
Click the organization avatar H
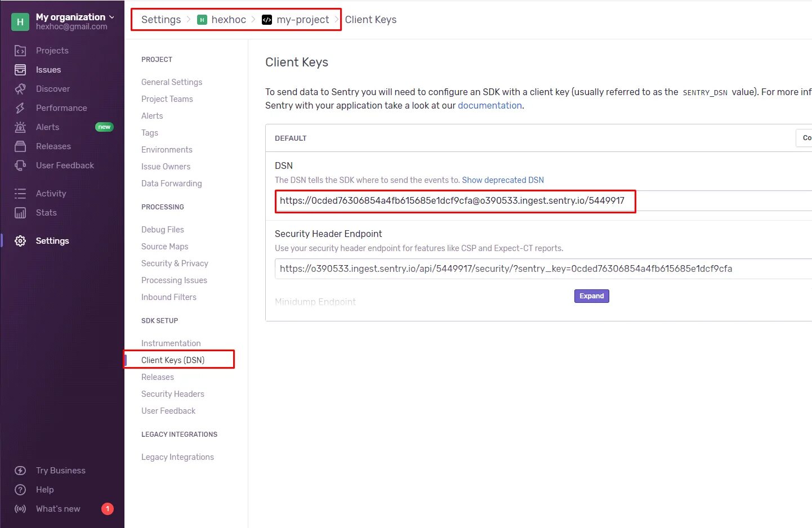20,22
